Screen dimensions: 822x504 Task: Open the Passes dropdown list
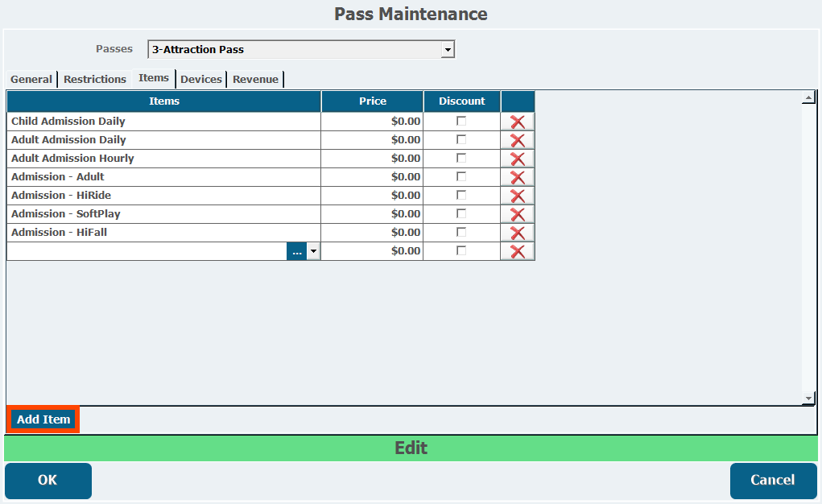pyautogui.click(x=448, y=50)
